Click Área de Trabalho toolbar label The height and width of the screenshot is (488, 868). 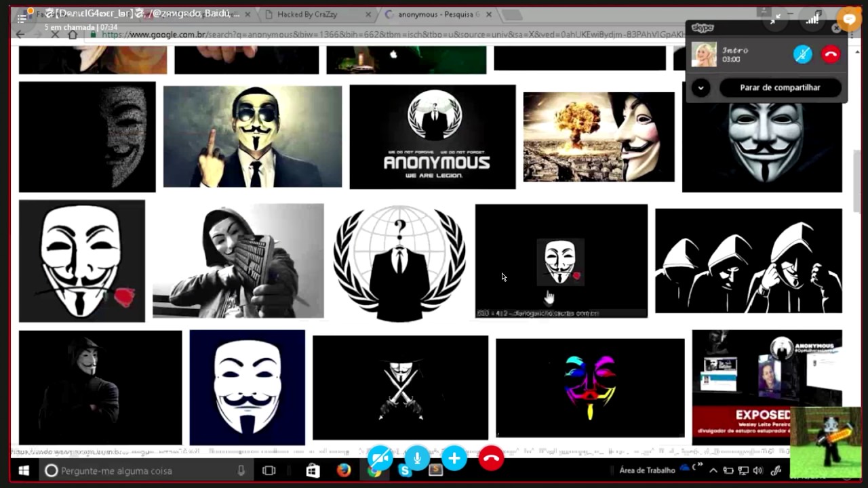[647, 470]
